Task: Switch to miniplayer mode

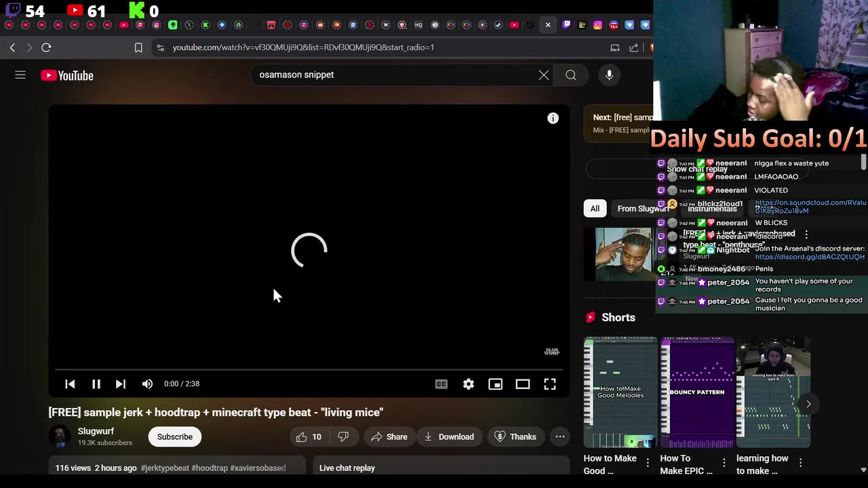Action: [496, 384]
